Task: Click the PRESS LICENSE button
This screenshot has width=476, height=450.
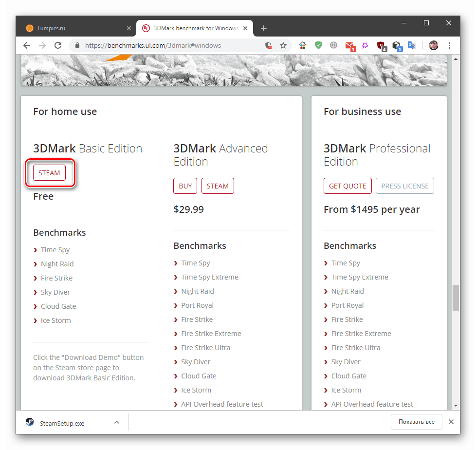Action: 404,186
